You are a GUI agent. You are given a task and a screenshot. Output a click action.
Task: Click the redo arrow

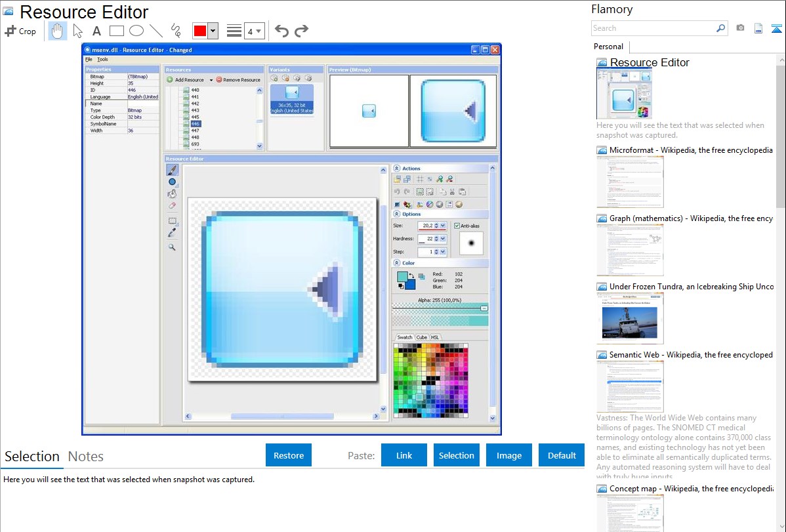click(301, 31)
